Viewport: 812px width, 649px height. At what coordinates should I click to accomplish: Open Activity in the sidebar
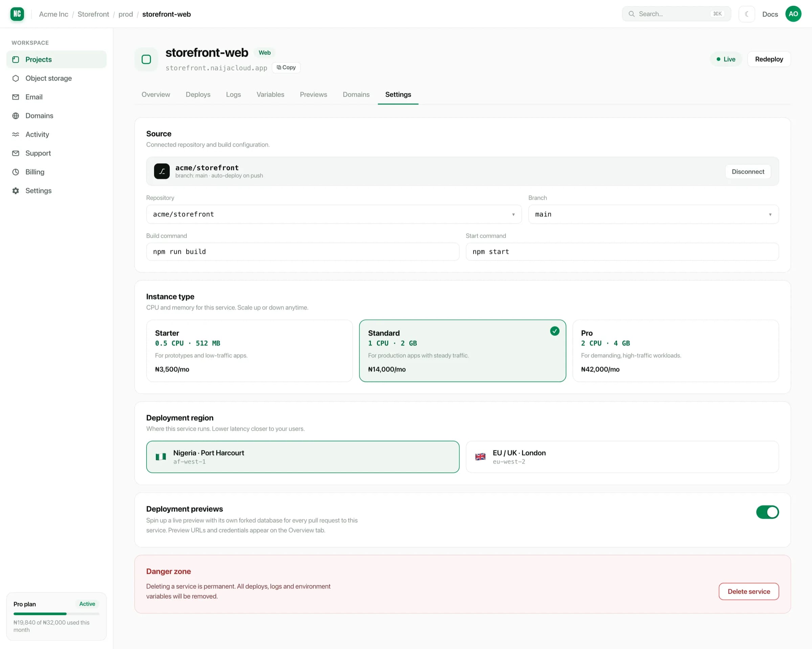(57, 134)
